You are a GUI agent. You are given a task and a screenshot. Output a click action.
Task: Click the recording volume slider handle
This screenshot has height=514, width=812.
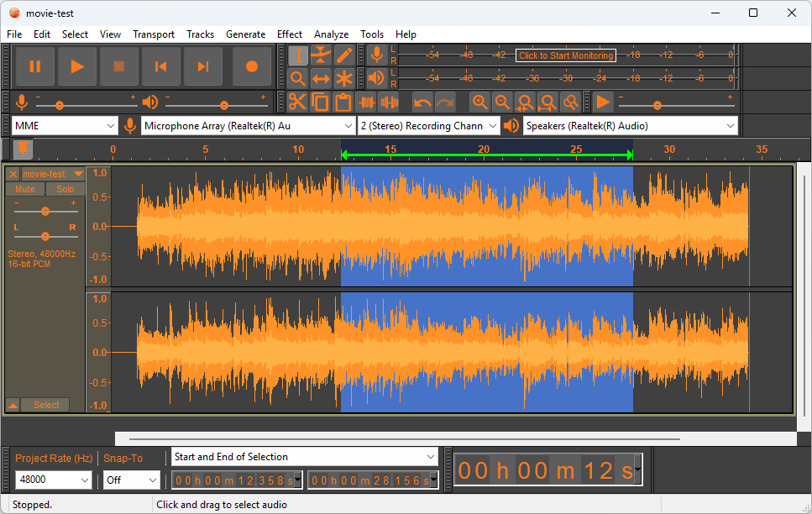pos(60,105)
